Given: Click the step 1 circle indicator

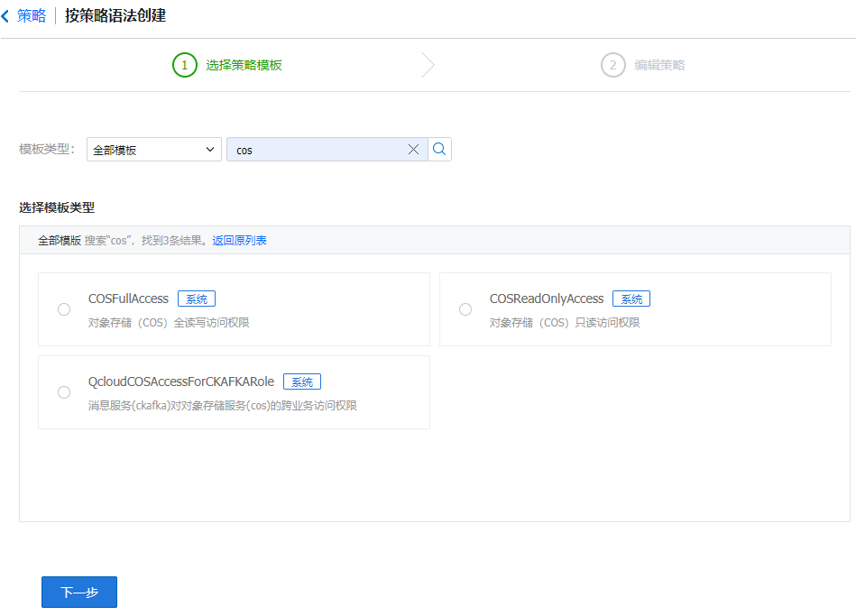Looking at the screenshot, I should pos(184,65).
